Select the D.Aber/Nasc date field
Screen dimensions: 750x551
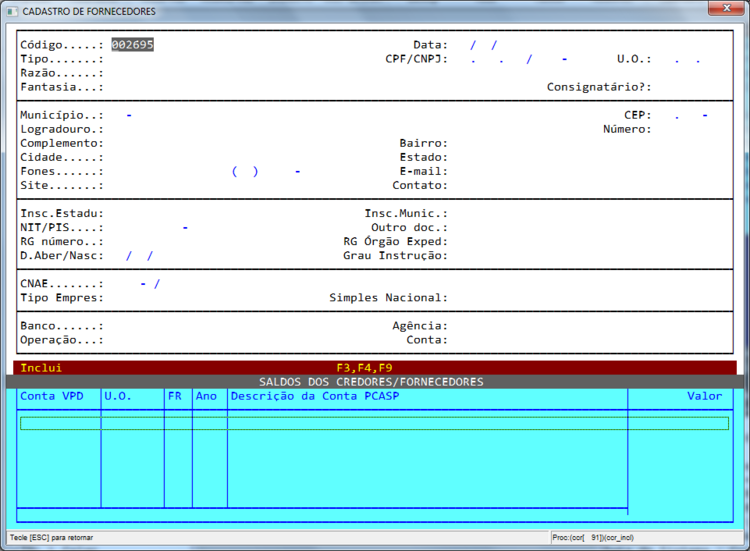click(x=139, y=256)
